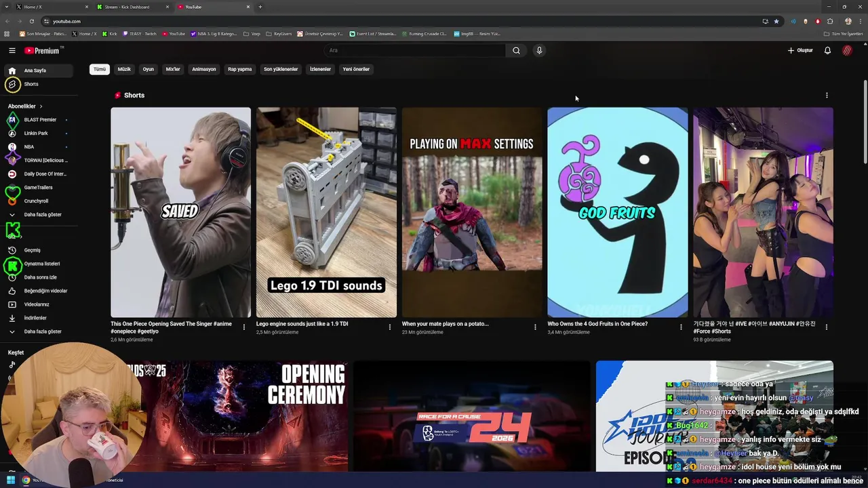The height and width of the screenshot is (488, 868).
Task: Open options for Lego engine sounds short
Action: point(390,327)
